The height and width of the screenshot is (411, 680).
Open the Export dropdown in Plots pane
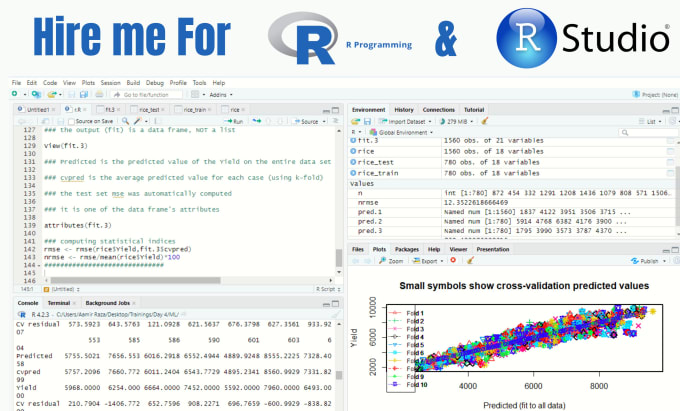pos(428,261)
